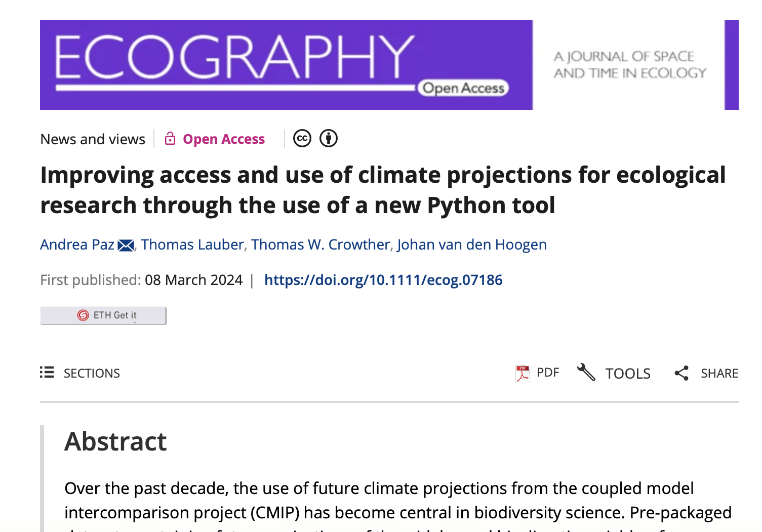Open author Johan van den Hoogen's details

472,244
